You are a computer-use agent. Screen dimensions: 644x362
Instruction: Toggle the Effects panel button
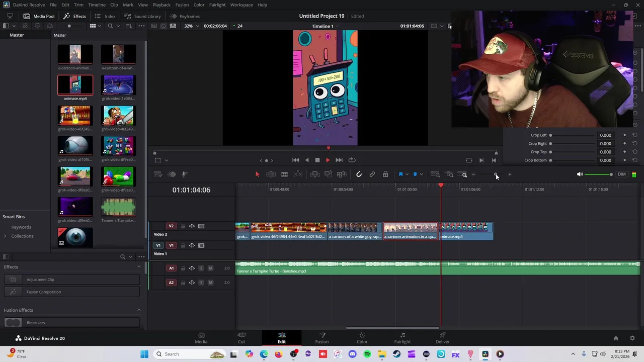(74, 16)
